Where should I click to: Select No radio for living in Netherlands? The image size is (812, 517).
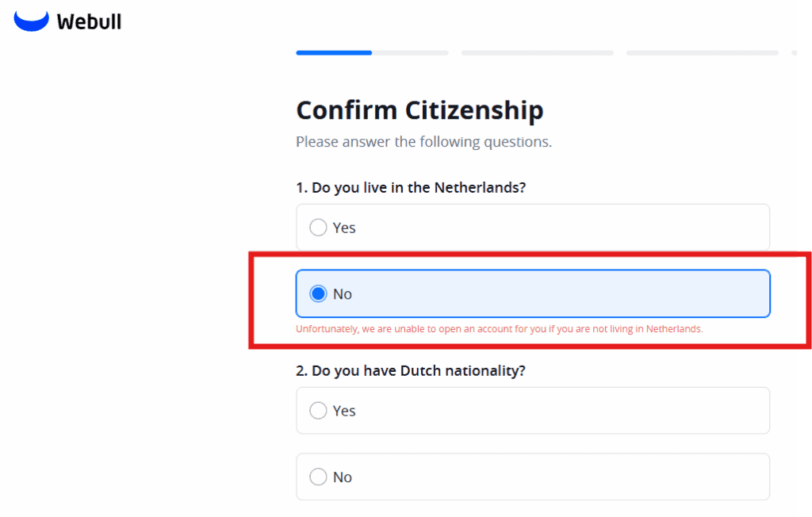(318, 293)
